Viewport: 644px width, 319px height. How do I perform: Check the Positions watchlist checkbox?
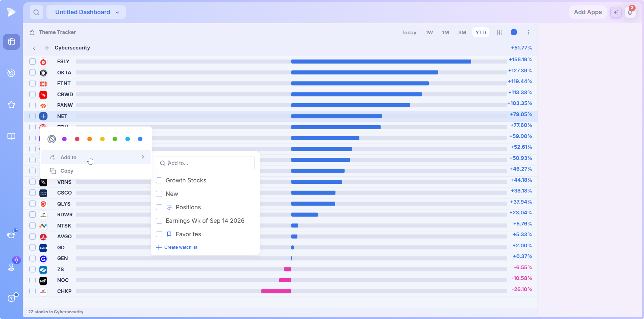tap(159, 207)
